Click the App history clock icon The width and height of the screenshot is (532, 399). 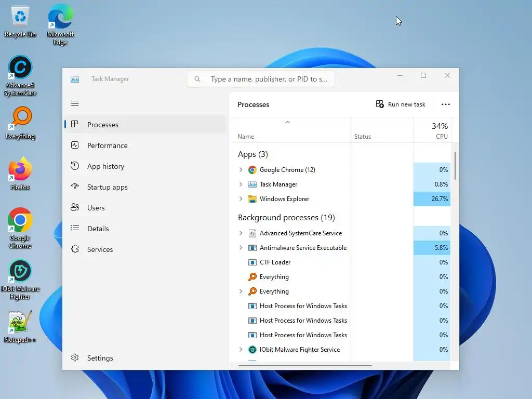tap(75, 166)
